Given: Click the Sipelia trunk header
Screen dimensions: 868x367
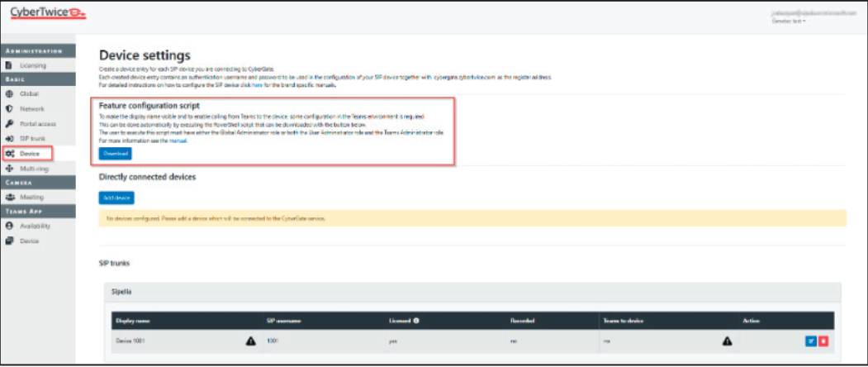Looking at the screenshot, I should click(472, 292).
